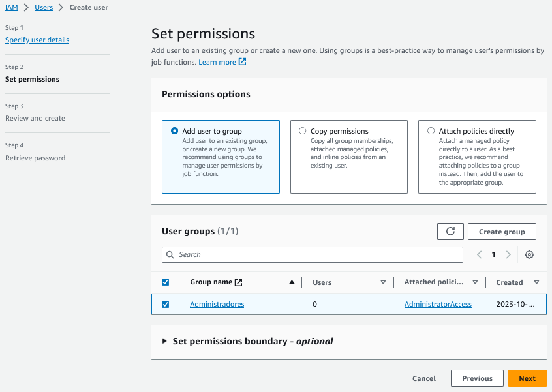552x392 pixels.
Task: Open table preferences gear icon
Action: (x=529, y=255)
